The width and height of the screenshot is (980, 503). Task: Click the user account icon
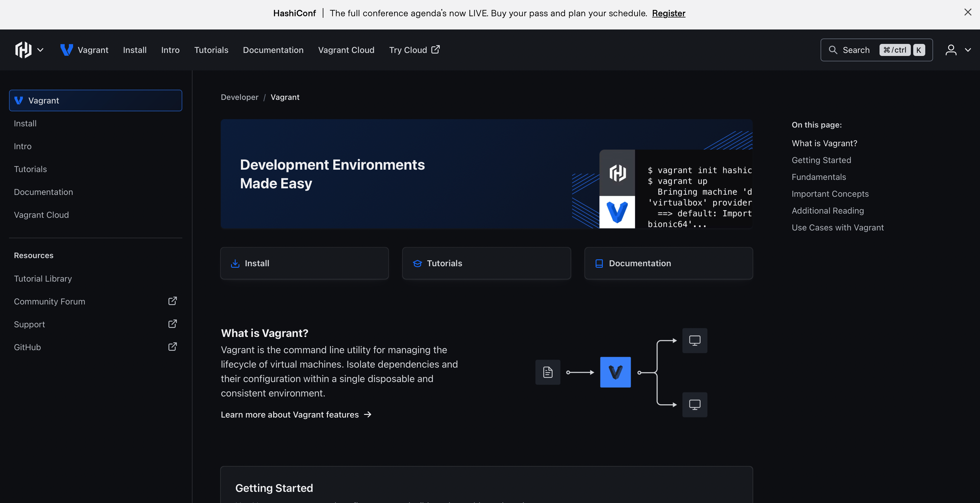[951, 50]
